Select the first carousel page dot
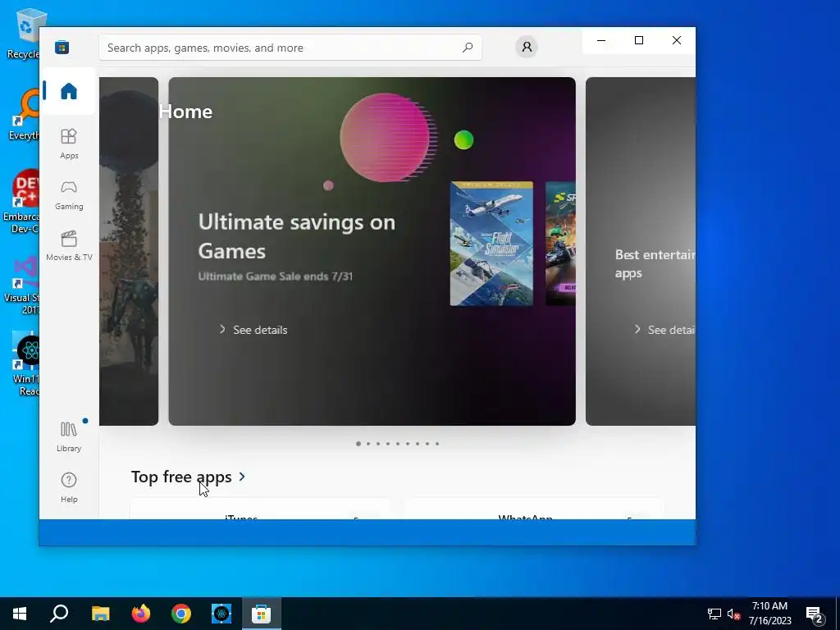 click(358, 444)
